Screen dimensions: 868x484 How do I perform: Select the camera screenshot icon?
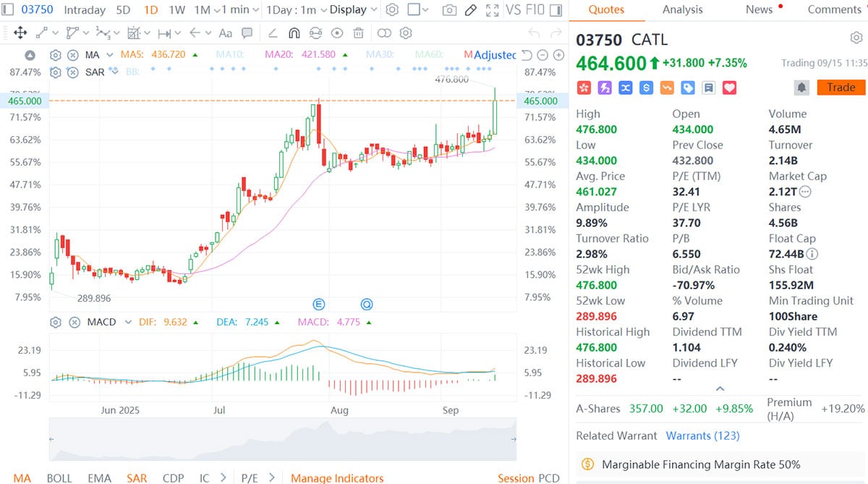(x=450, y=9)
